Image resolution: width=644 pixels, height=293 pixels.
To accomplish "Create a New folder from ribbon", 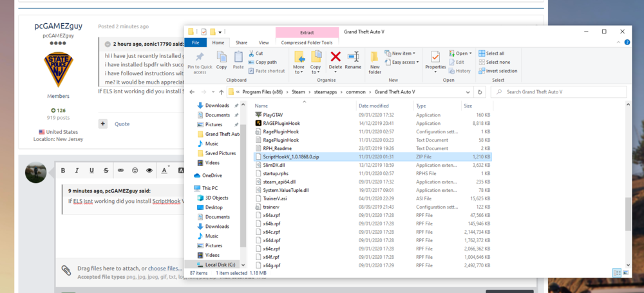I will [375, 62].
